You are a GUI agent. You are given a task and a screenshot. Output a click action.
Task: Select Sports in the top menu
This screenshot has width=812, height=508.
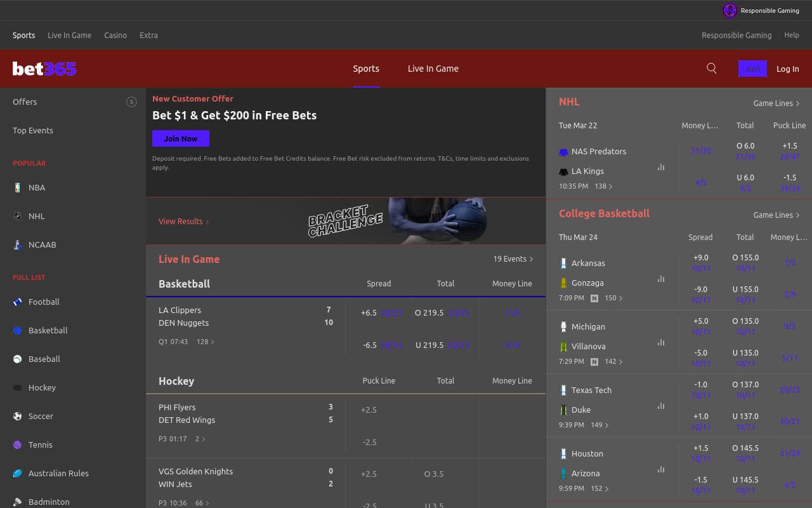coord(23,36)
